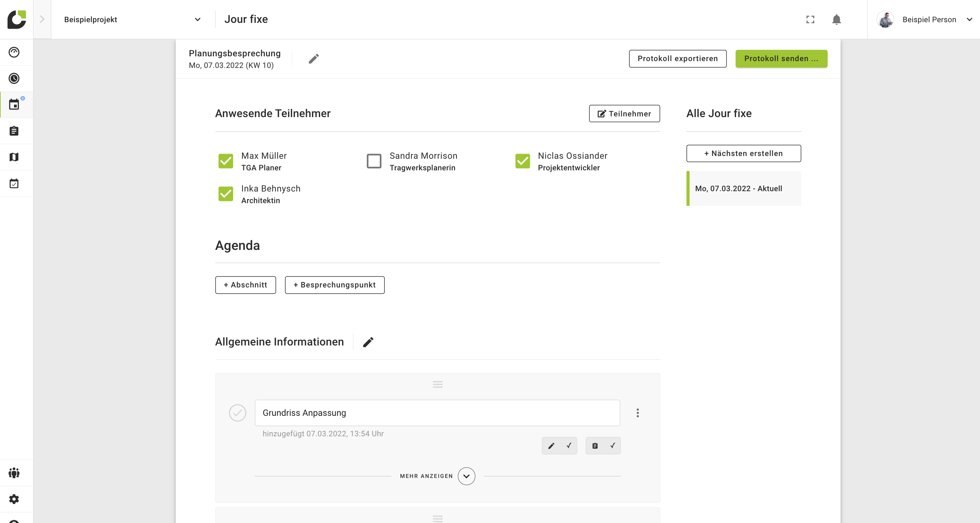The image size is (980, 523).
Task: Expand Mehr Anzeigen chevron
Action: [466, 476]
